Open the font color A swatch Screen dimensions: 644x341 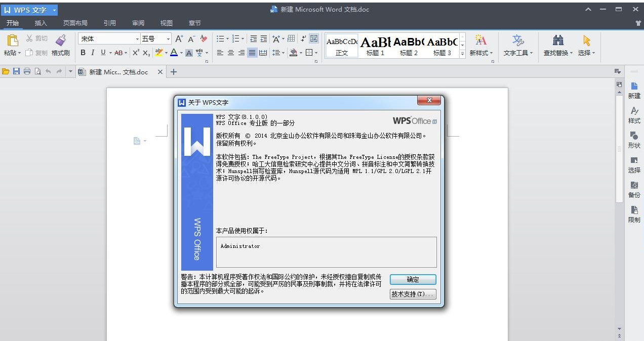(174, 53)
